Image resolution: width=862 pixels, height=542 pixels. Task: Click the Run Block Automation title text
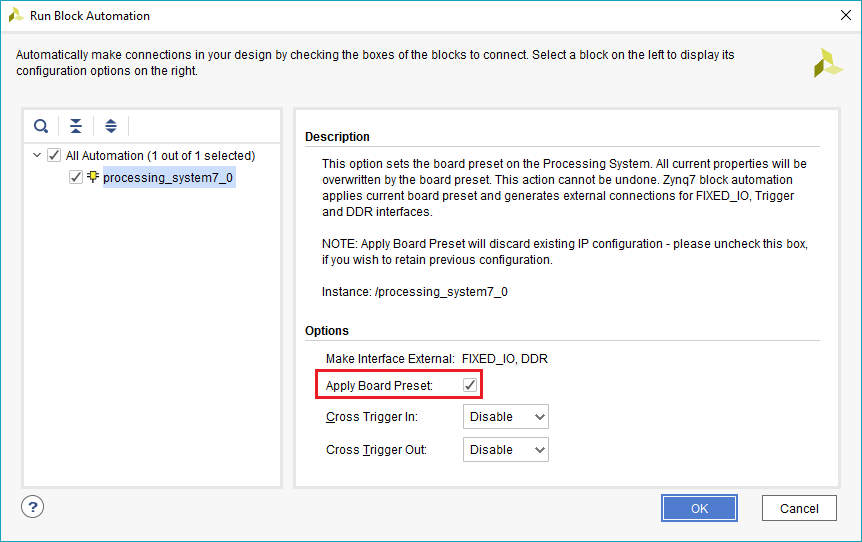91,16
